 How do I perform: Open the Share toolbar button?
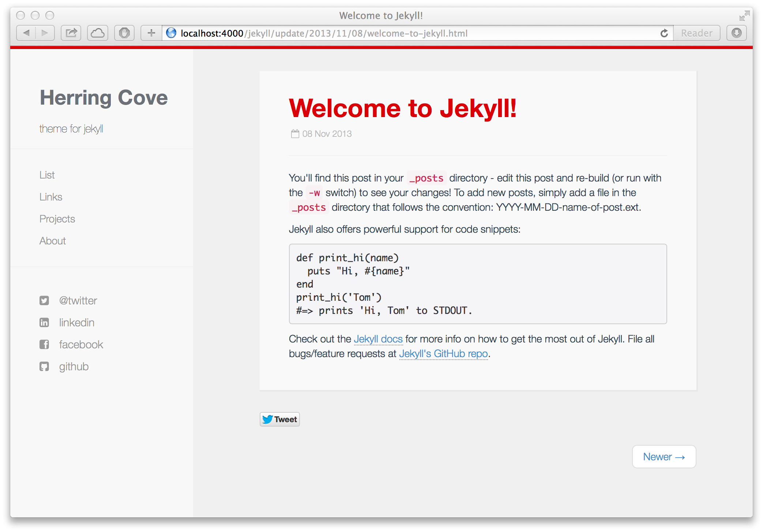[x=71, y=33]
